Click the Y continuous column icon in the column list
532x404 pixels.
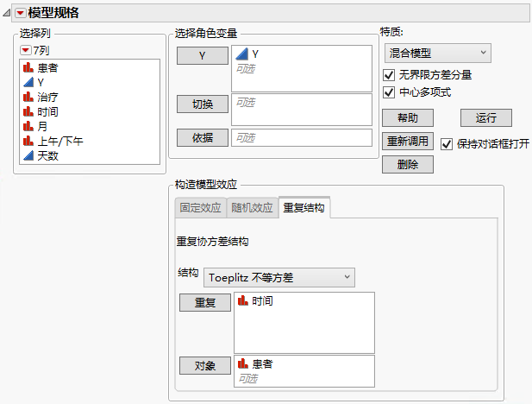(28, 82)
